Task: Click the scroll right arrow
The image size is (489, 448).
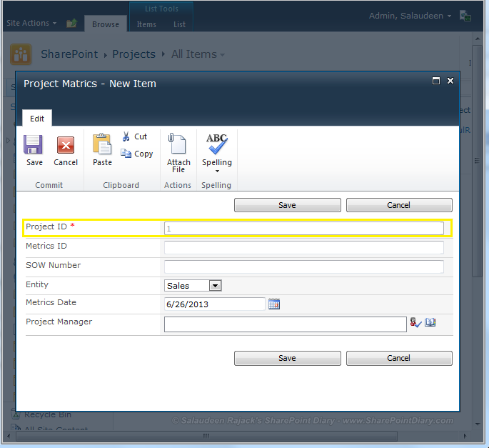Action: [x=465, y=436]
